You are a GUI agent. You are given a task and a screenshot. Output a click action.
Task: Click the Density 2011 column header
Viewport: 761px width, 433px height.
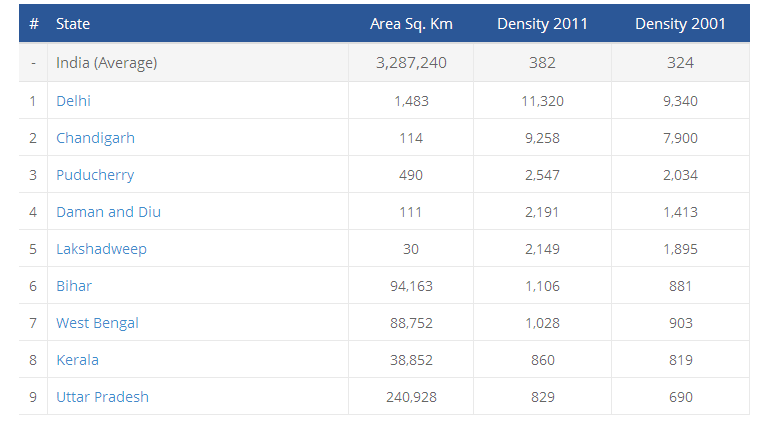[x=542, y=24]
